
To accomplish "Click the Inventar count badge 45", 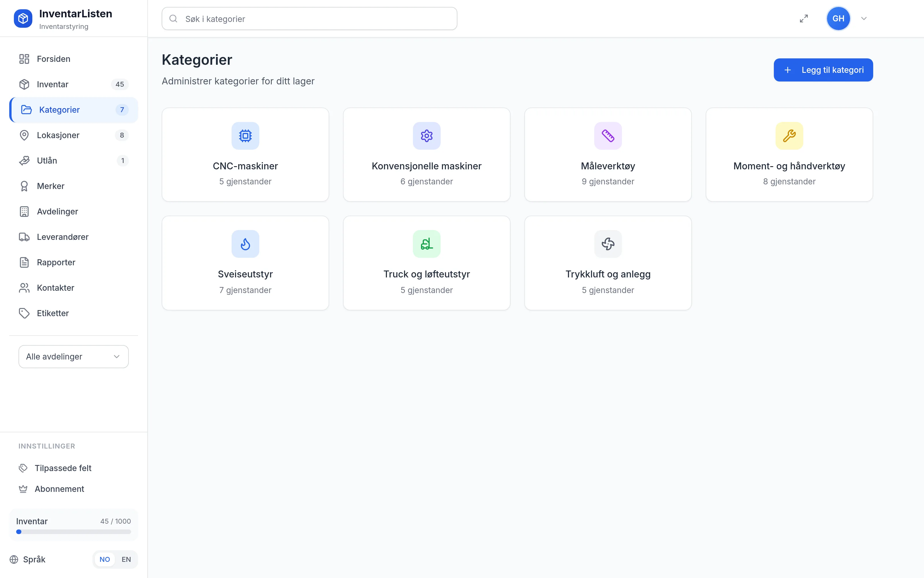I will pos(120,84).
